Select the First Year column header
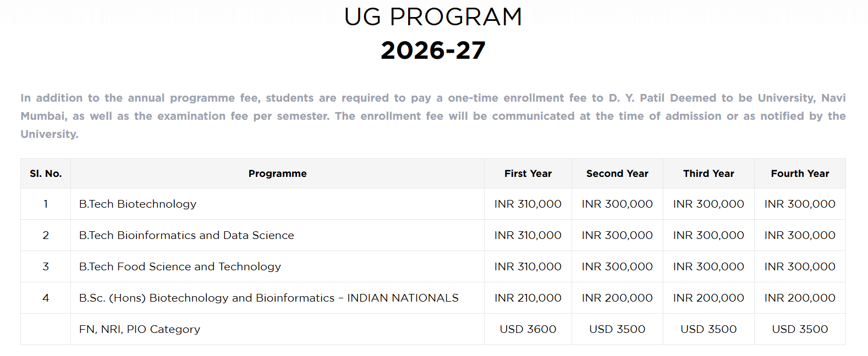 528,174
